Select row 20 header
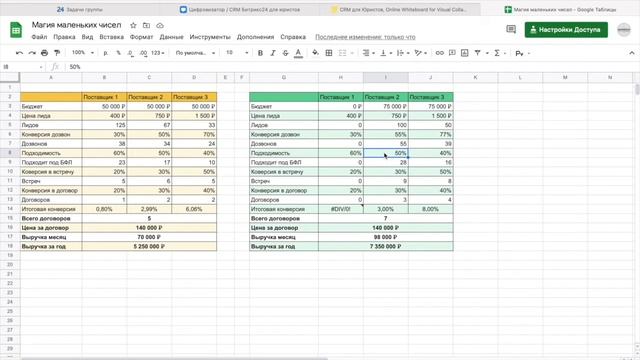The height and width of the screenshot is (360, 640). (x=10, y=264)
